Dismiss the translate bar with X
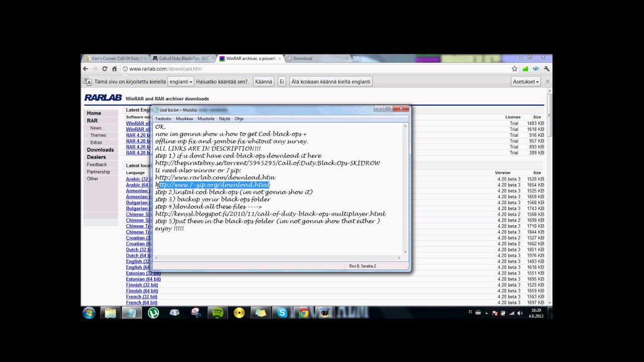 click(x=547, y=81)
